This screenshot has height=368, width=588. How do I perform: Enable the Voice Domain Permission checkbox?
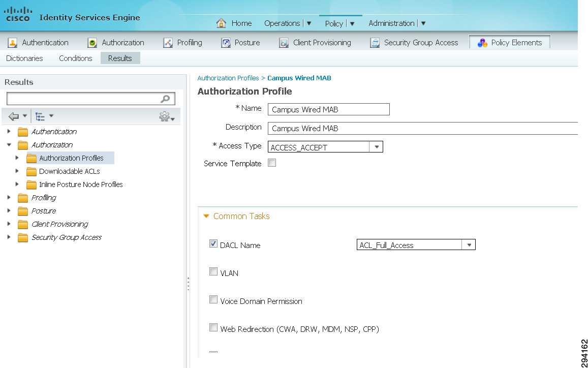pos(213,299)
